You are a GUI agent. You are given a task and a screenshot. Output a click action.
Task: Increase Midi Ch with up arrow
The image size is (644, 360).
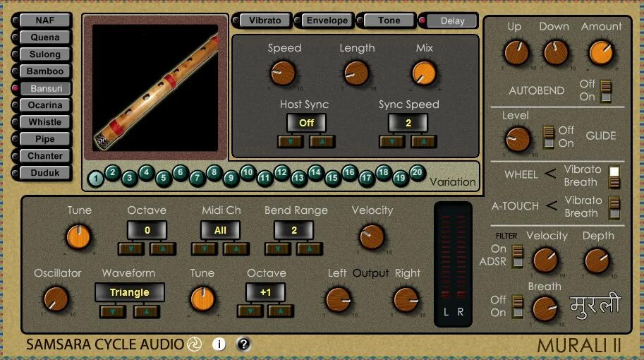pos(236,248)
